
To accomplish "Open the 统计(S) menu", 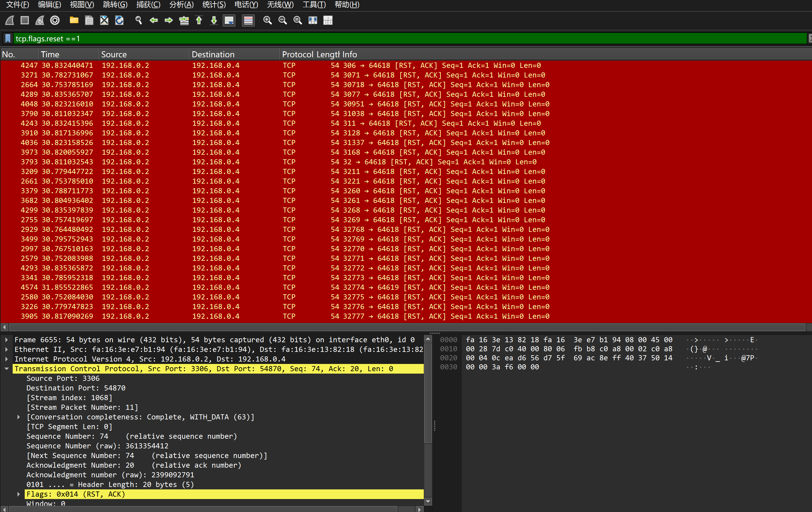I will (214, 5).
